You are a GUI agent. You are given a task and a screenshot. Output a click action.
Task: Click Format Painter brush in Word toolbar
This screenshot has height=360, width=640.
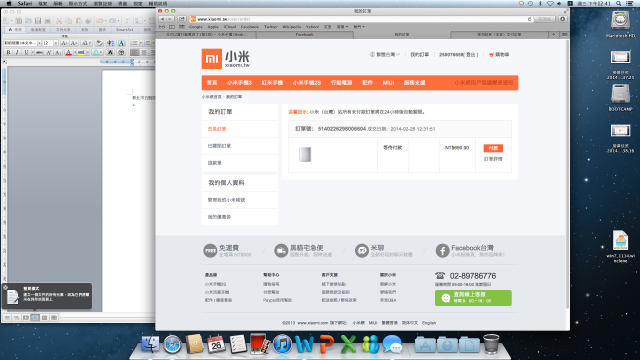(88, 20)
